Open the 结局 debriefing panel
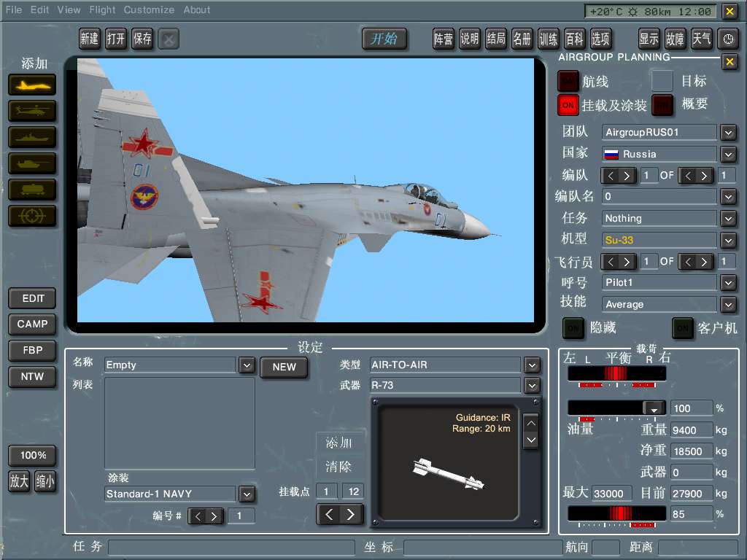 tap(495, 39)
